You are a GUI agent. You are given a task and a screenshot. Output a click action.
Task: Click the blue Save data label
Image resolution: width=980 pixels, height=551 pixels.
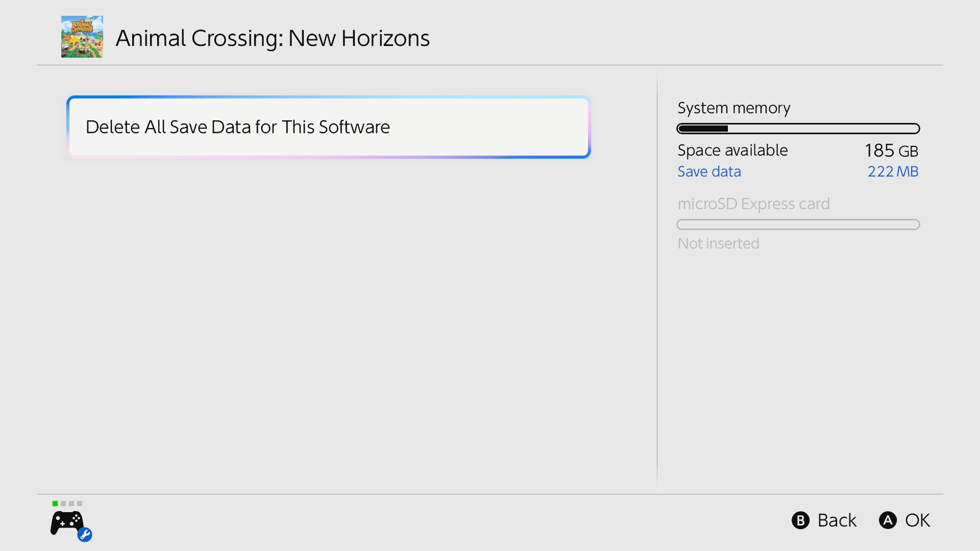709,171
